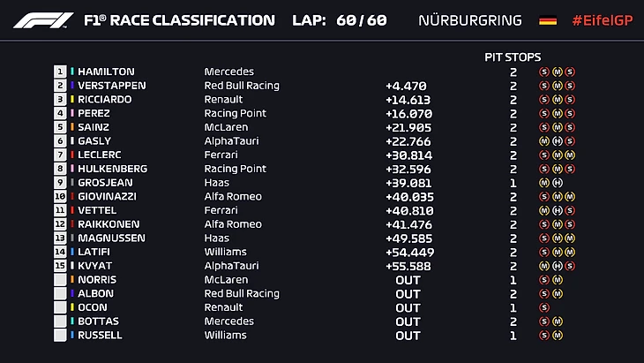
Task: Click the PIT STOPS column header
Action: point(513,57)
